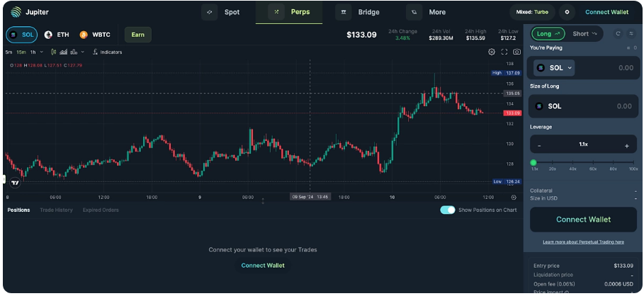Toggle fullscreen chart mode icon

(x=504, y=52)
